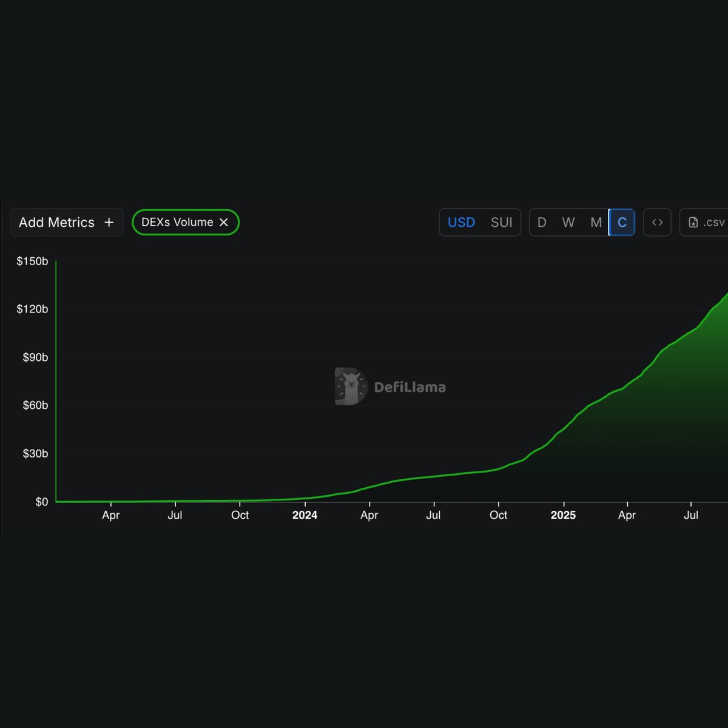Click the $30b y-axis label
Viewport: 728px width, 728px height.
pos(35,454)
